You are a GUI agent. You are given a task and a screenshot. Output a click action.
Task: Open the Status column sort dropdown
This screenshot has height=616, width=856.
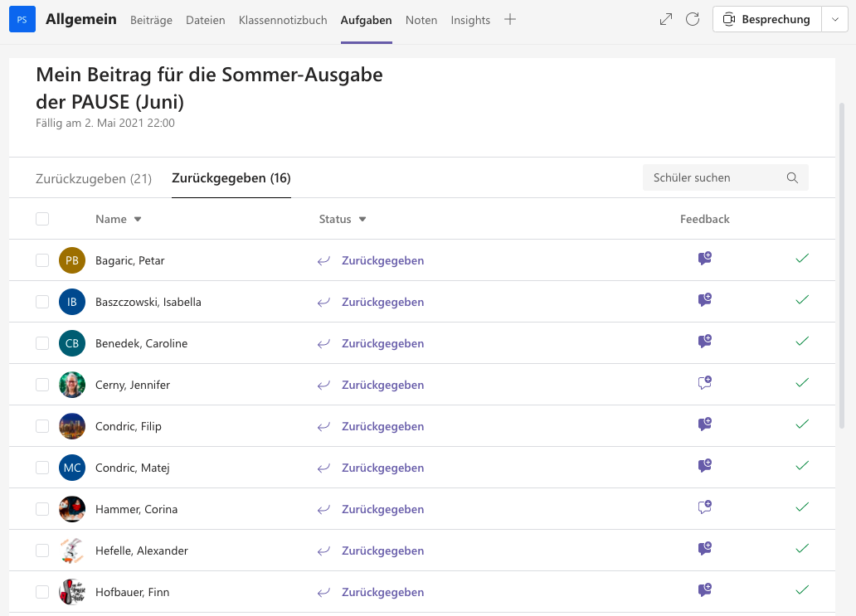click(362, 220)
